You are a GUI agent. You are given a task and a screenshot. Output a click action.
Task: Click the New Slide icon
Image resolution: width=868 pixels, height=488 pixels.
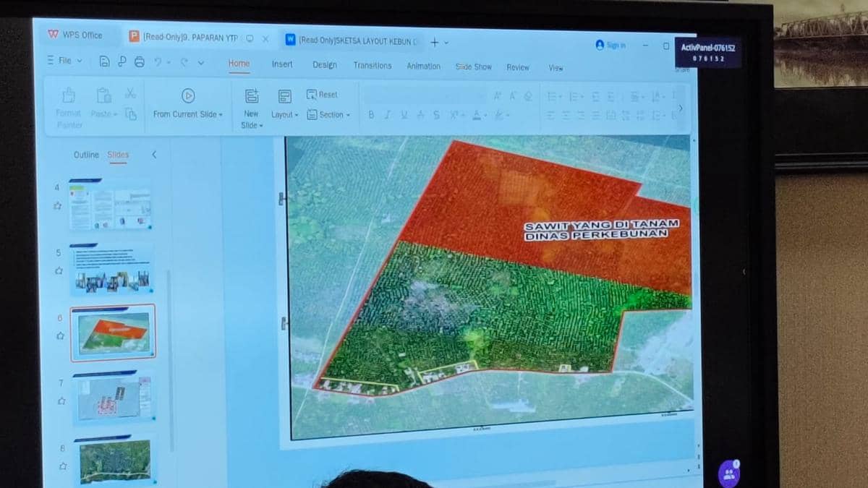tap(251, 96)
